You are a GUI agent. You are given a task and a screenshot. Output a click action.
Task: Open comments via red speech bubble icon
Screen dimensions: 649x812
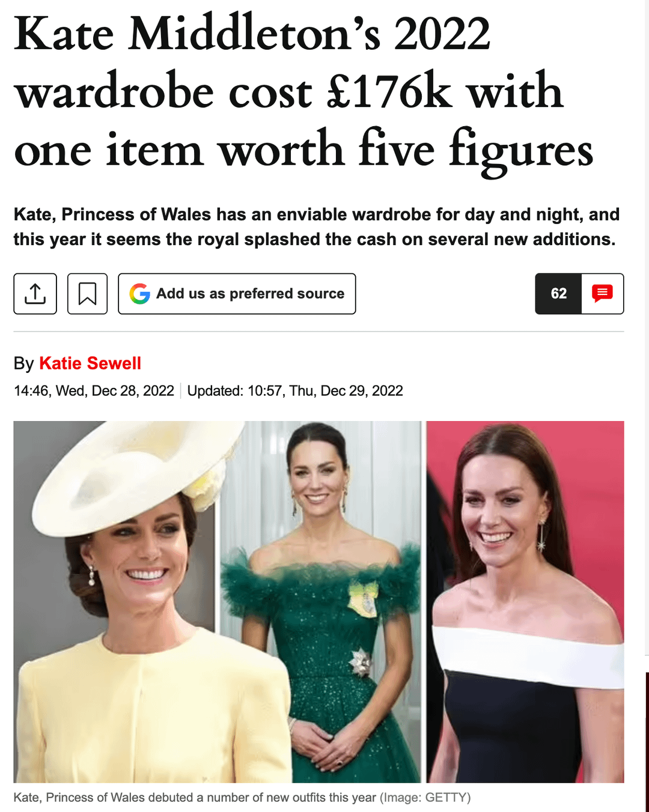602,294
